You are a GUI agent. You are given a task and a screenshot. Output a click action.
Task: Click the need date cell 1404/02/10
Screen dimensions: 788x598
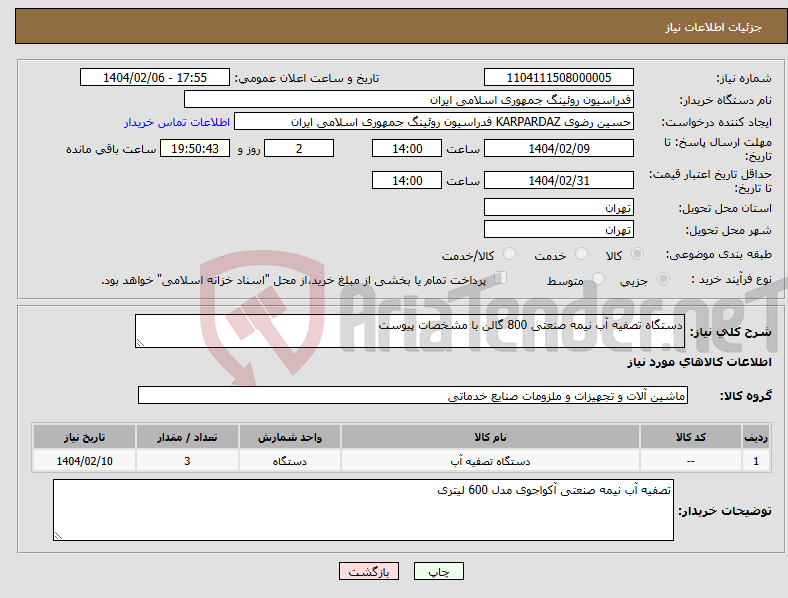point(84,461)
